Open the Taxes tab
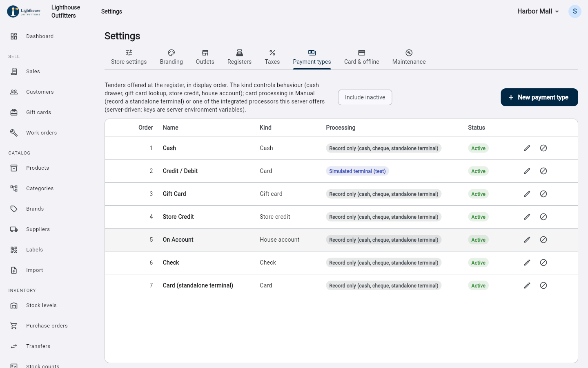Viewport: 588px width, 368px height. pos(272,57)
